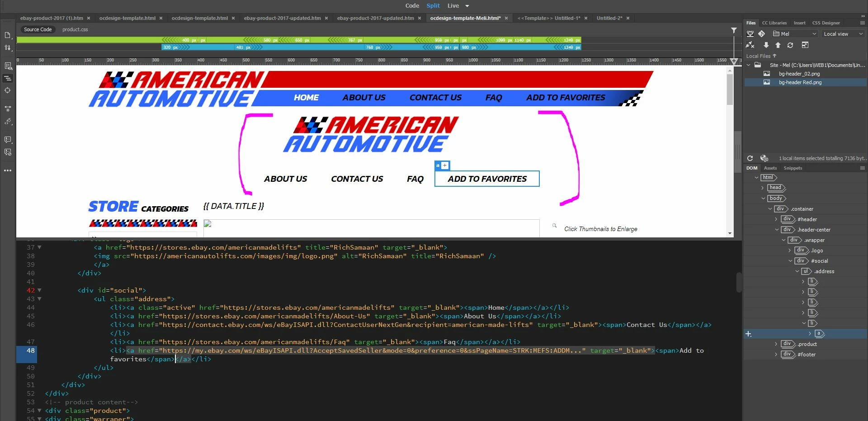Image resolution: width=868 pixels, height=421 pixels.
Task: Select the bg-header_02.png file
Action: pyautogui.click(x=799, y=74)
